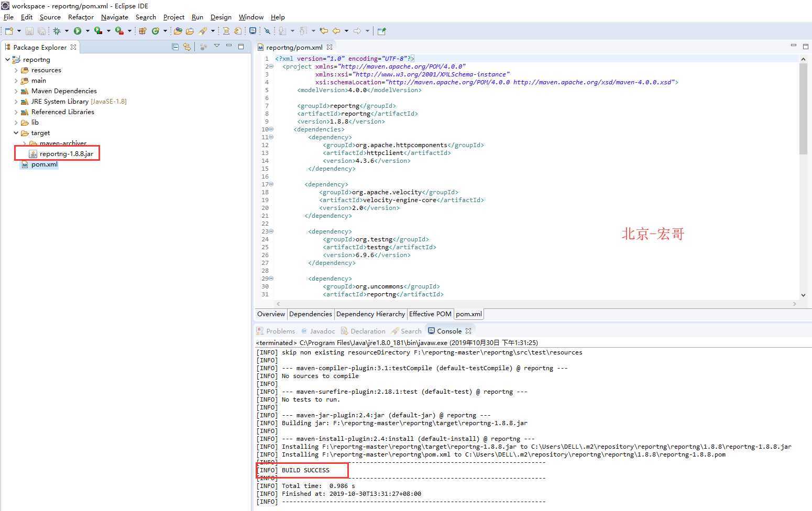Click the Save All toolbar icon
Image resolution: width=812 pixels, height=511 pixels.
click(x=41, y=31)
